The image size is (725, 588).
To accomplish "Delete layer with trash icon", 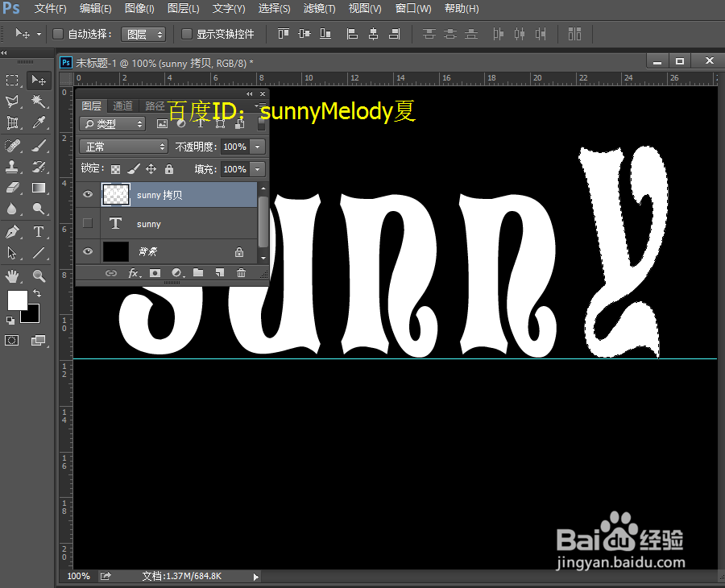I will (241, 273).
